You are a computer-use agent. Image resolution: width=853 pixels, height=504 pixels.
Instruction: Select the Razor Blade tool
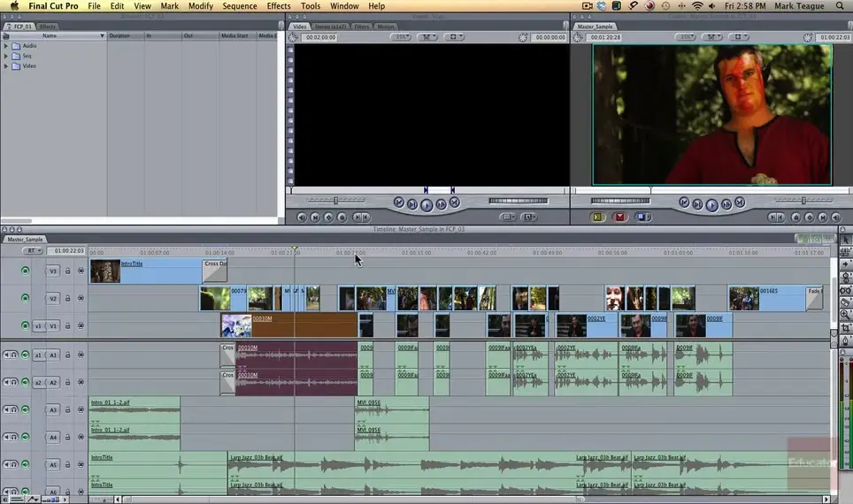coord(846,302)
